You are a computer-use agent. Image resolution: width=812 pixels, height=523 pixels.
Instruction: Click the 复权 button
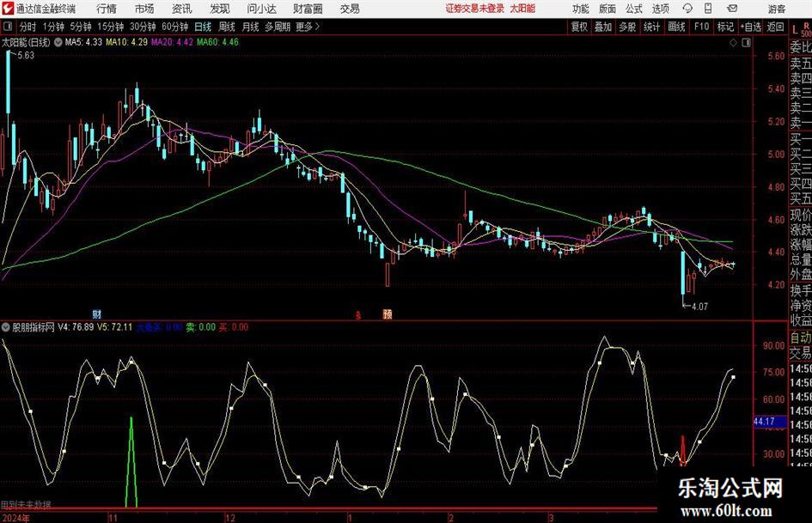click(579, 27)
